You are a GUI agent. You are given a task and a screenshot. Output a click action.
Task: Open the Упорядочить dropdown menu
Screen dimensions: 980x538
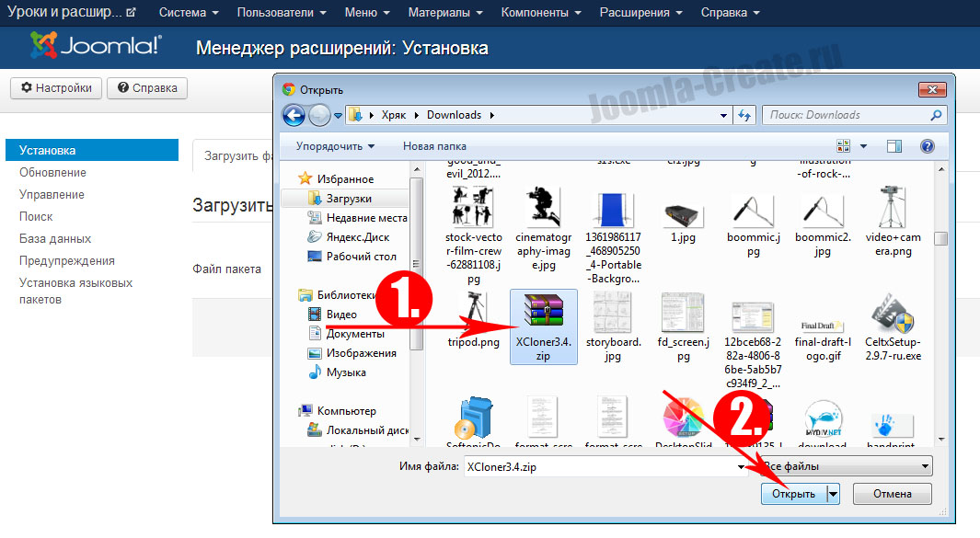pyautogui.click(x=335, y=146)
